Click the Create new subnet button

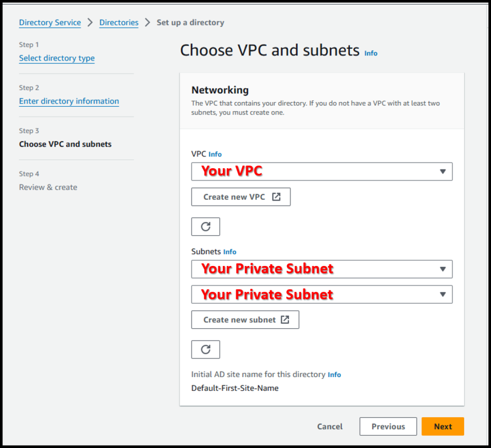coord(245,320)
